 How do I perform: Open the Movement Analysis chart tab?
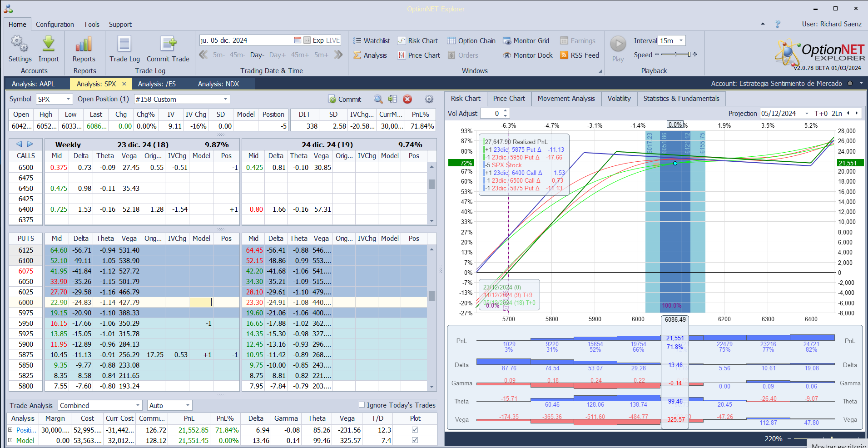pyautogui.click(x=566, y=99)
